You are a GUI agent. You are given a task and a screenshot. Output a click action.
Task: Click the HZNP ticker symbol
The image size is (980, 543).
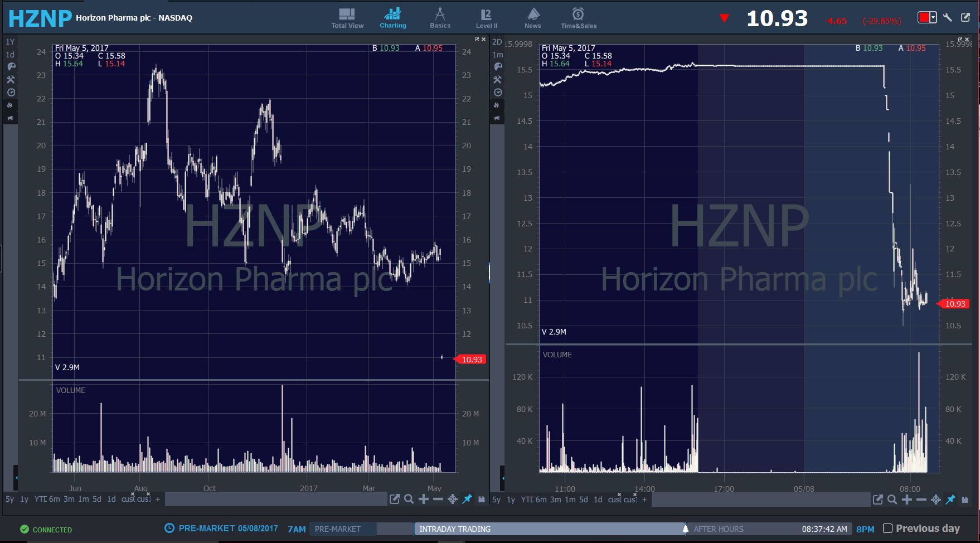coord(40,18)
